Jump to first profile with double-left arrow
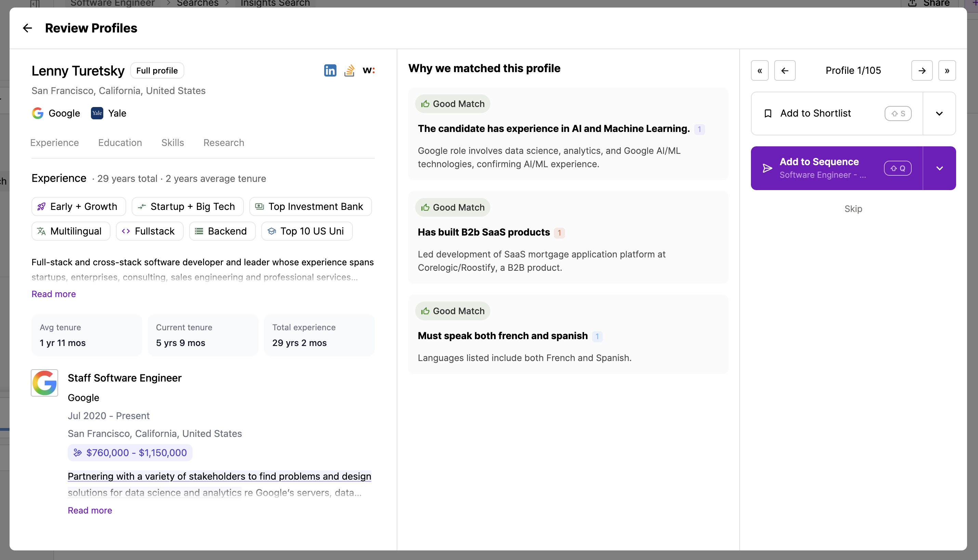This screenshot has height=560, width=978. (759, 70)
